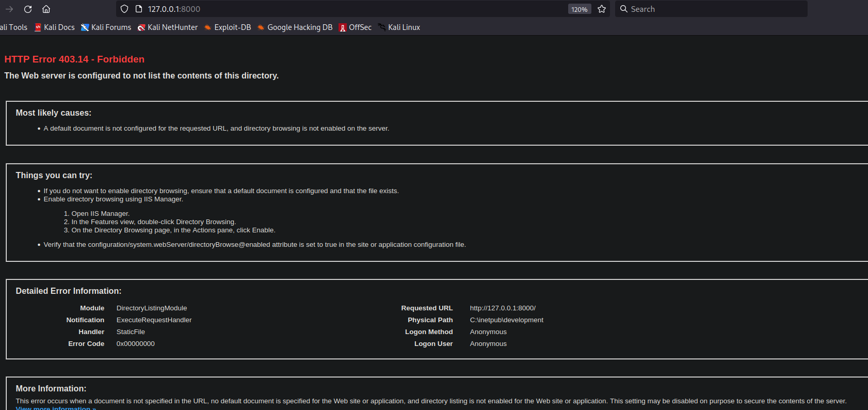
Task: Open the Kali Forums bookmark
Action: (x=106, y=27)
